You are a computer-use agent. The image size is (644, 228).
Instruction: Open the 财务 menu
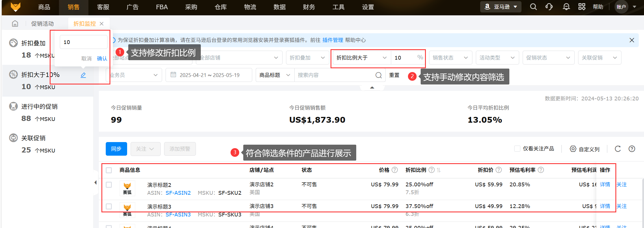click(x=309, y=7)
